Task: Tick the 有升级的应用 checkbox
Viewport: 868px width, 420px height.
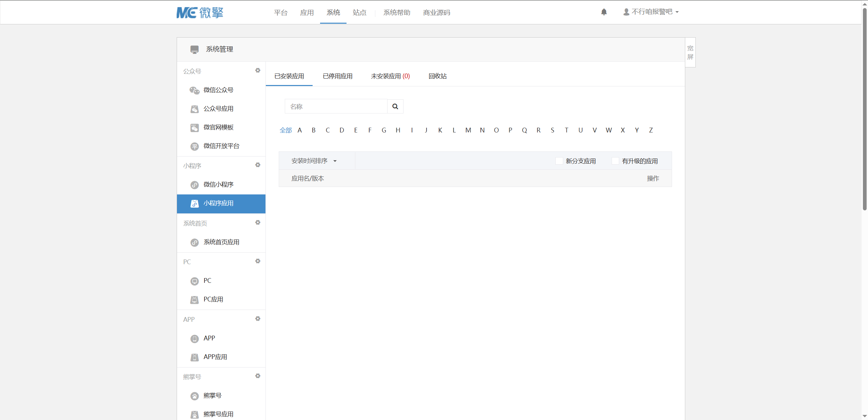Action: click(615, 161)
